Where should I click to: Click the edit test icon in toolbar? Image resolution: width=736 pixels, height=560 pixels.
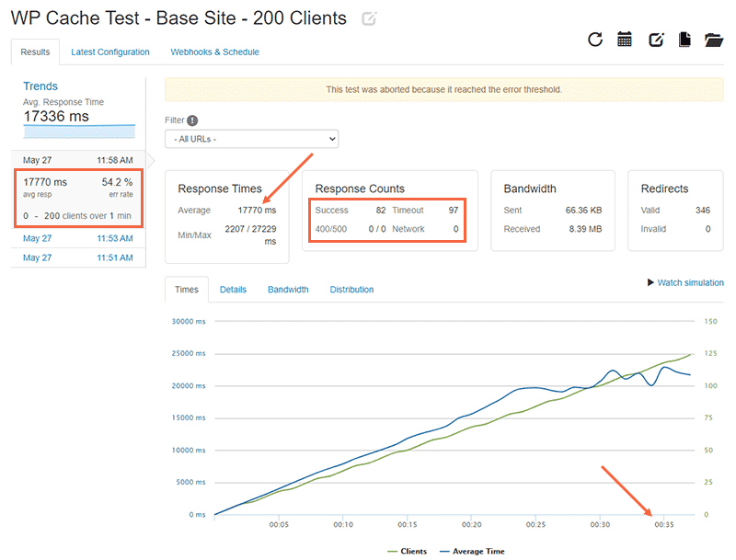[x=656, y=39]
